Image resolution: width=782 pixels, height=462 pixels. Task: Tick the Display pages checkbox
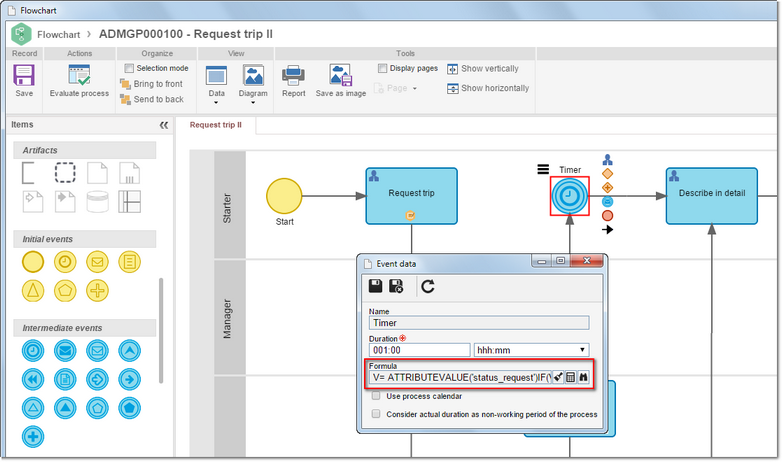tap(383, 68)
